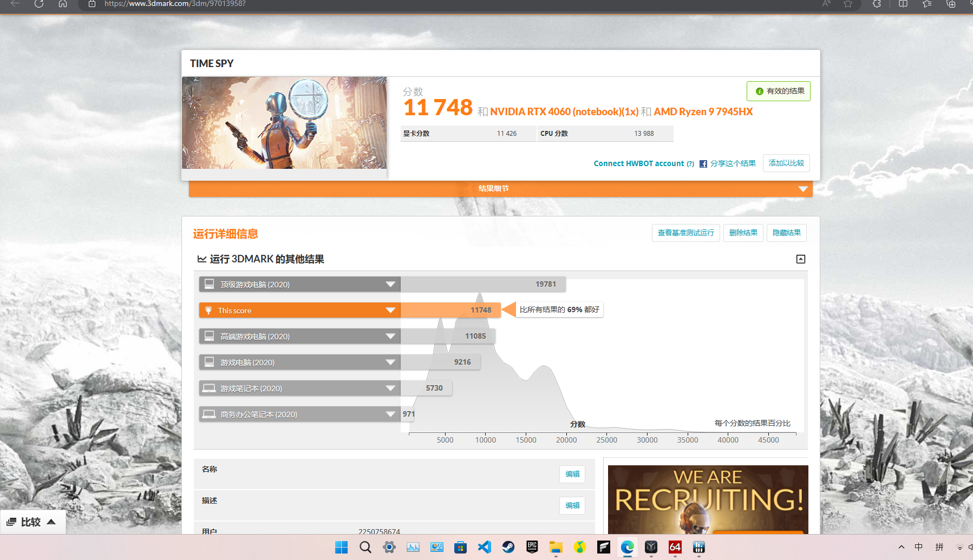Open the 比较 panel at bottom left

click(32, 522)
